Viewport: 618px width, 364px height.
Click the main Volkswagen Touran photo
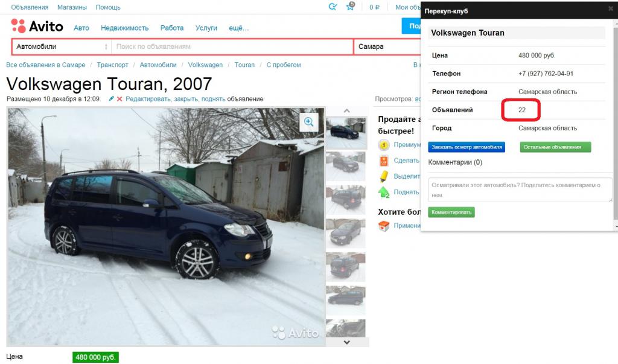(x=166, y=227)
